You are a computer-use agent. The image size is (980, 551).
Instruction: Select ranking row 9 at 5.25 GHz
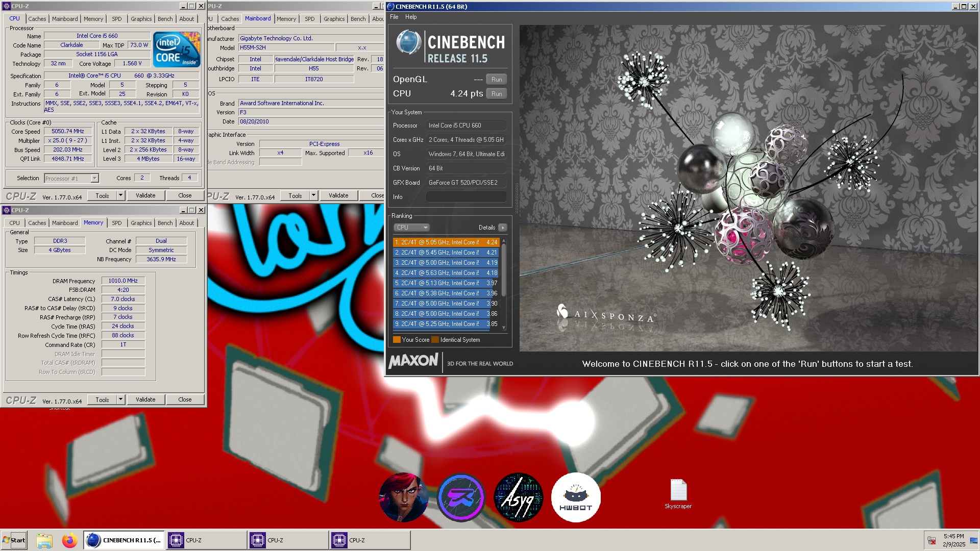coord(446,324)
